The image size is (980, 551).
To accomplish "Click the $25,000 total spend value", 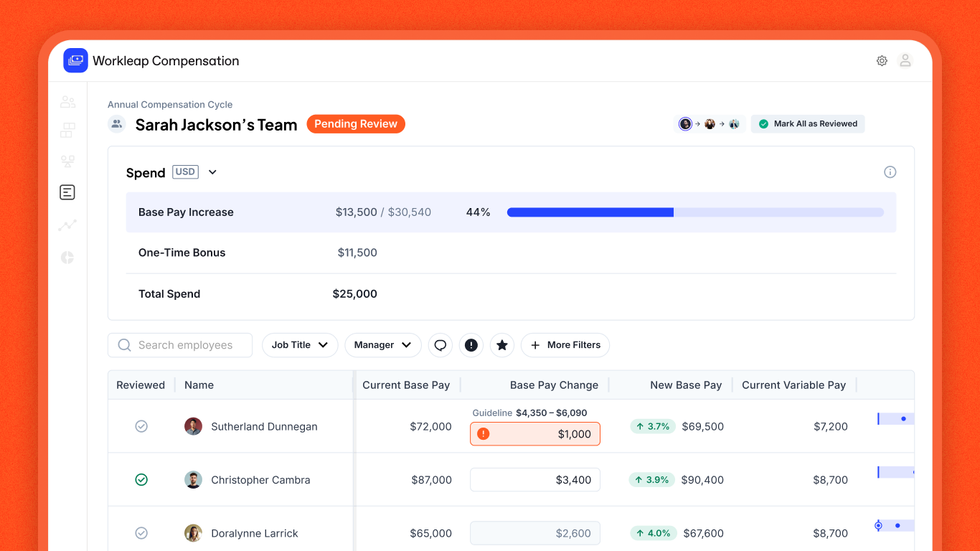I will coord(355,294).
